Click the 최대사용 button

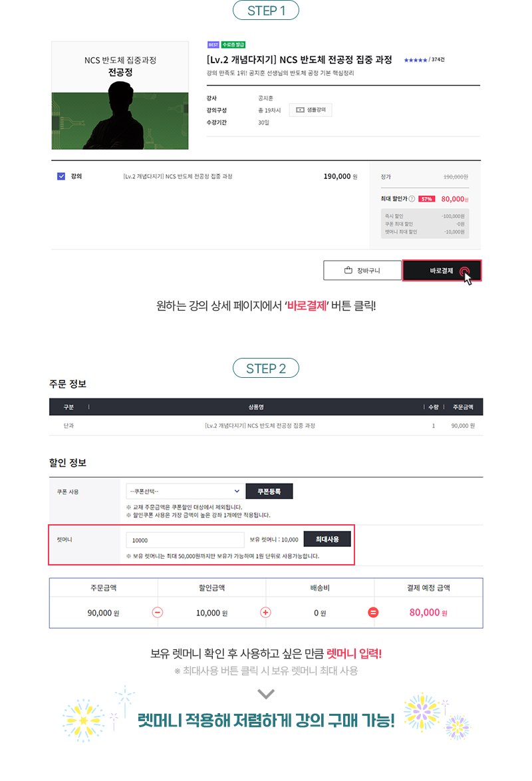pos(327,540)
